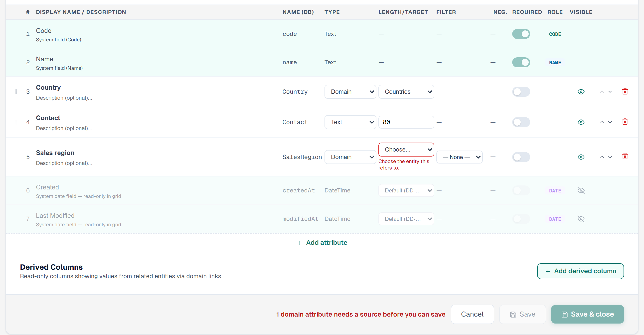Image resolution: width=644 pixels, height=335 pixels.
Task: Edit the Contact description field
Action: (x=64, y=128)
